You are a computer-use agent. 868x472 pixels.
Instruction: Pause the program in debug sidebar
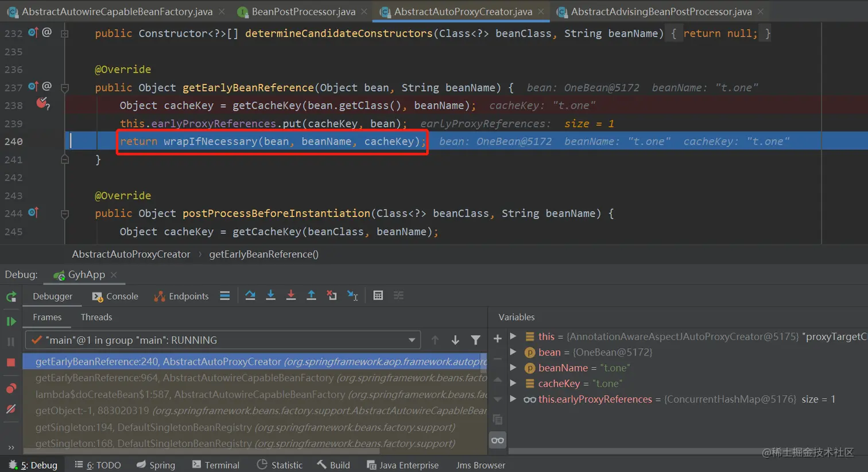[x=11, y=342]
